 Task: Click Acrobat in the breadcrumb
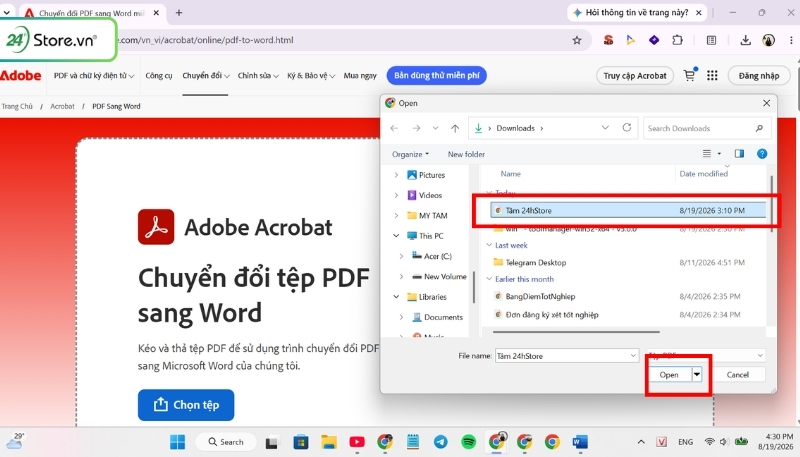pos(62,106)
